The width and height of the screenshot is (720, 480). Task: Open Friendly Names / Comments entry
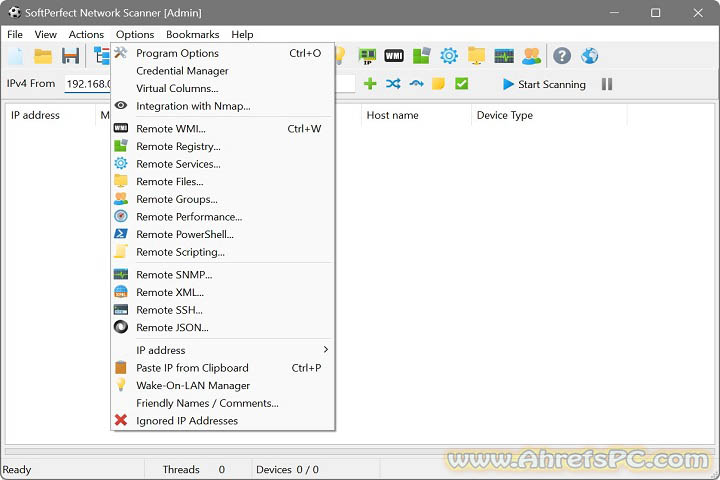(223, 403)
